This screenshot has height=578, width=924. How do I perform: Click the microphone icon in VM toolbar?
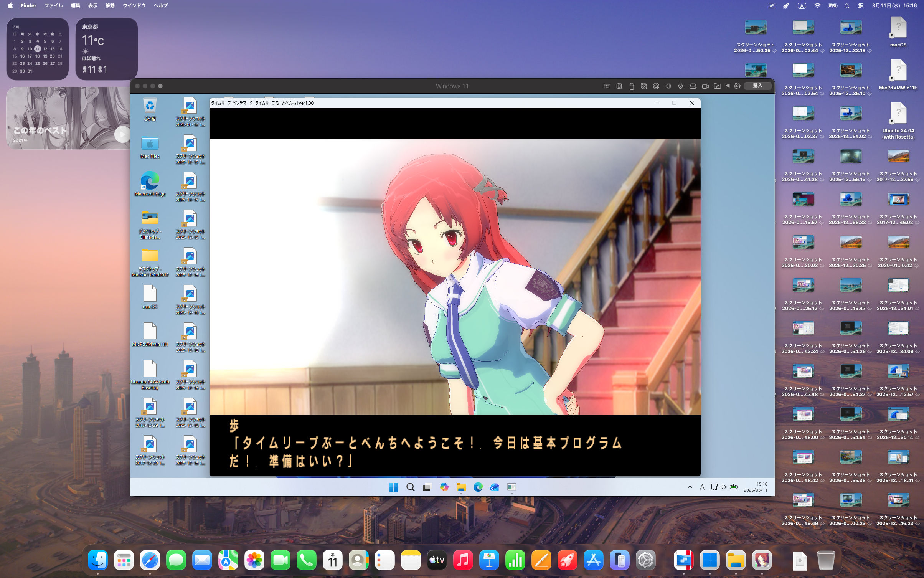(x=681, y=86)
